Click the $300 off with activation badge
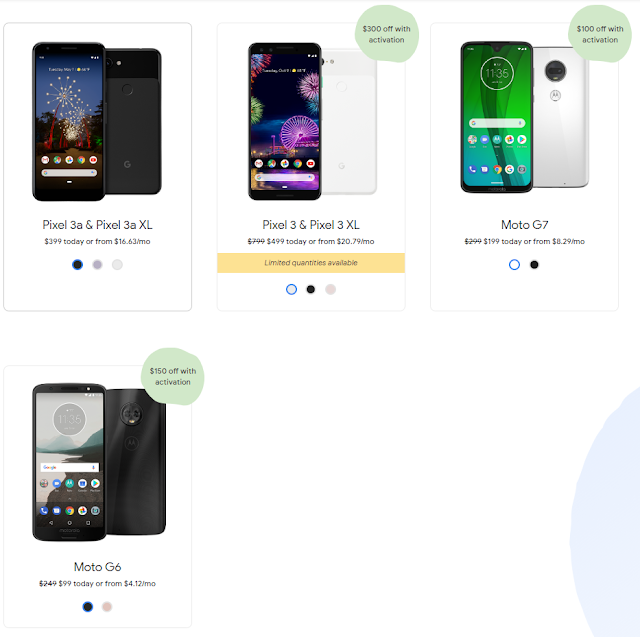 tap(387, 34)
